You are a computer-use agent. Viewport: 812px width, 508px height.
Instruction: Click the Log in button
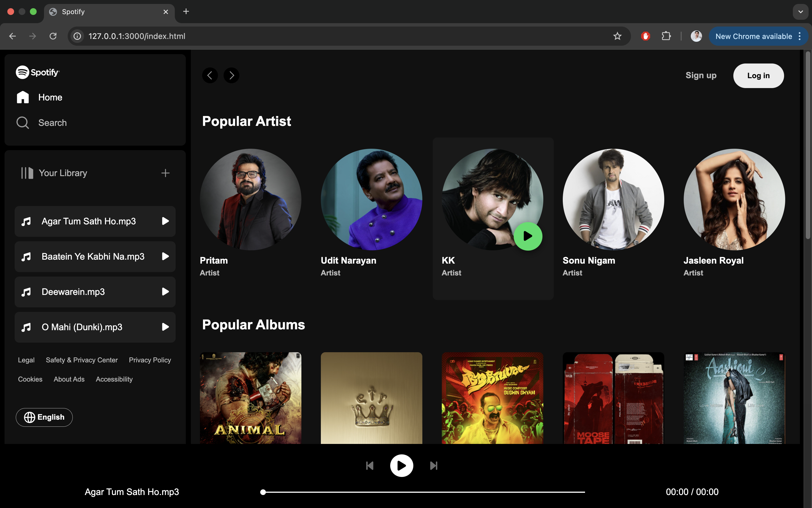click(x=758, y=76)
